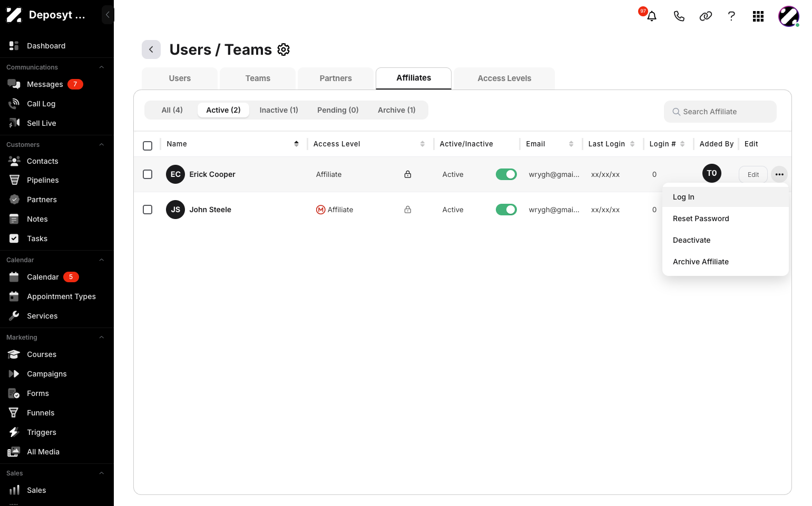Choose Reset Password from the menu
812x506 pixels.
click(726, 219)
